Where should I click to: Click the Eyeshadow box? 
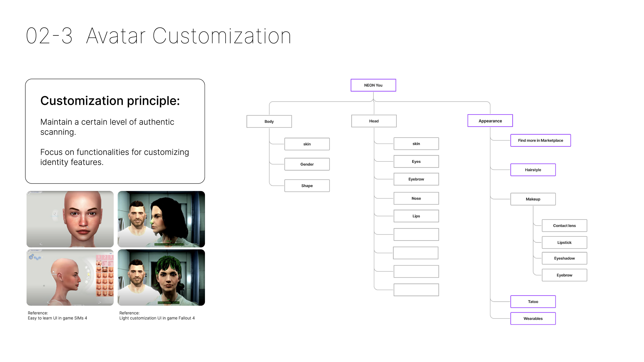point(564,258)
